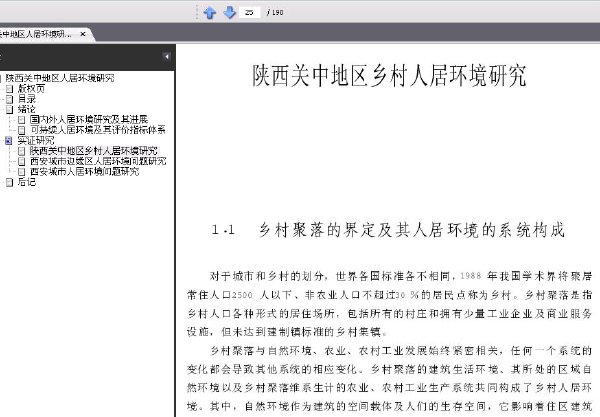This screenshot has width=600, height=417.
Task: Click page icon beside 西安城市边缘区人居环境问题研究
Action: click(x=22, y=162)
